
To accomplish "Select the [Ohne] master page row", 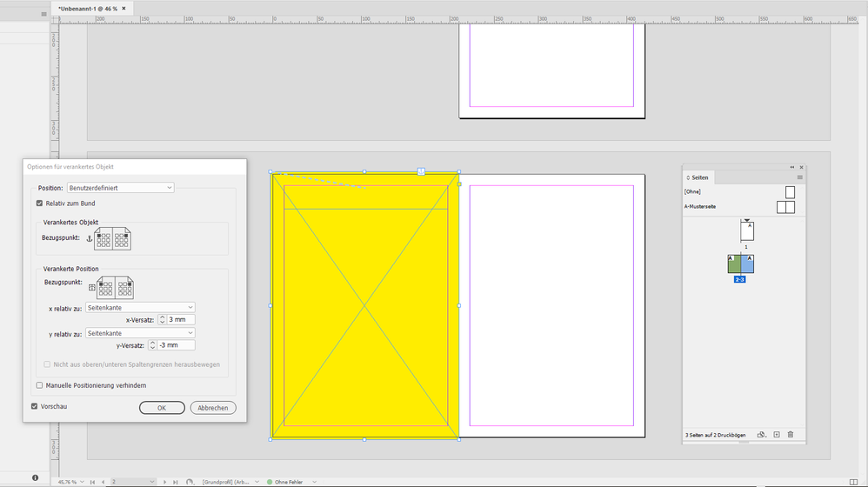I will pyautogui.click(x=744, y=191).
